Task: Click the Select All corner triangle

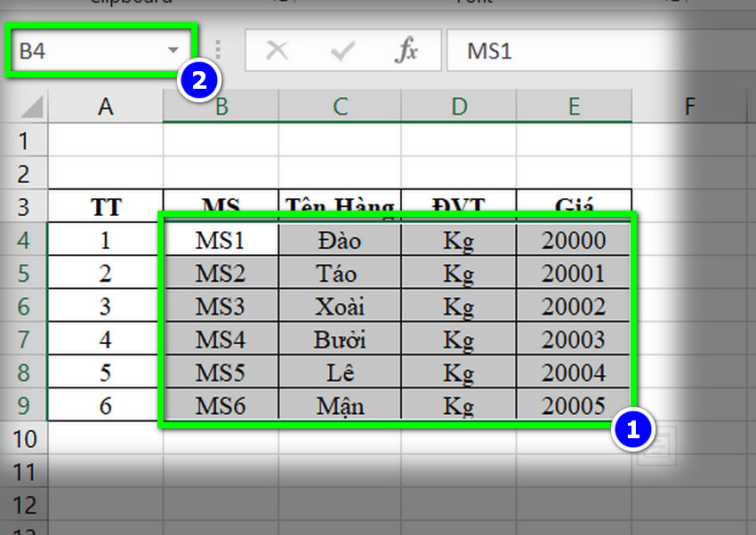Action: click(32, 107)
